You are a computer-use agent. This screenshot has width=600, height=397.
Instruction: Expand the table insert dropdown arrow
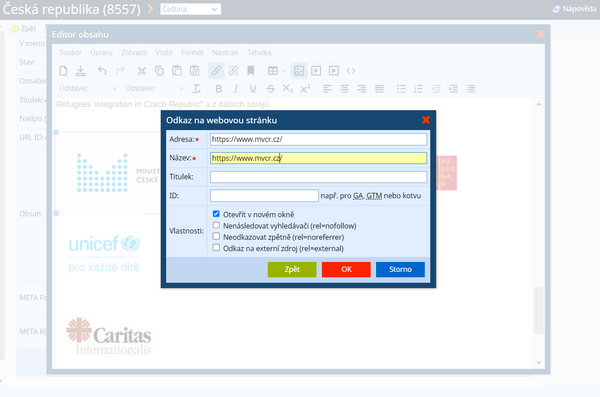284,71
